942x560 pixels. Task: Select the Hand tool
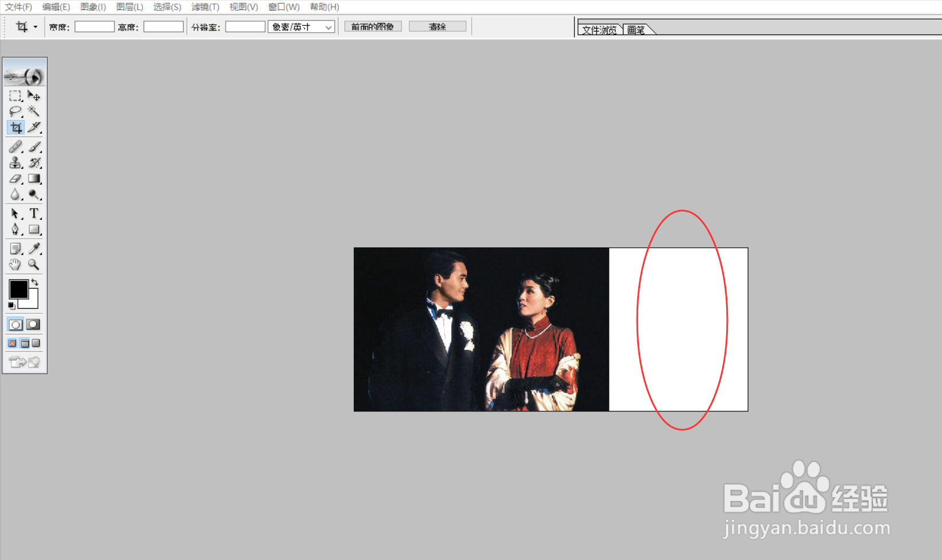point(15,265)
